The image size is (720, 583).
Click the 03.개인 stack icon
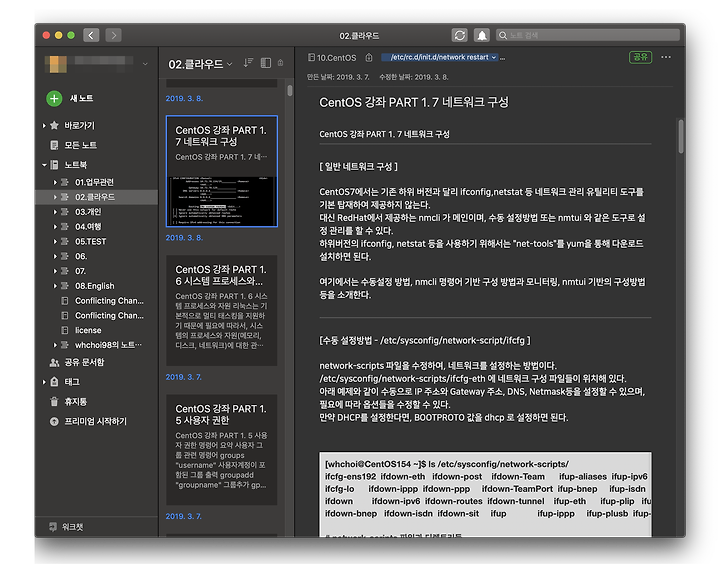pyautogui.click(x=65, y=212)
